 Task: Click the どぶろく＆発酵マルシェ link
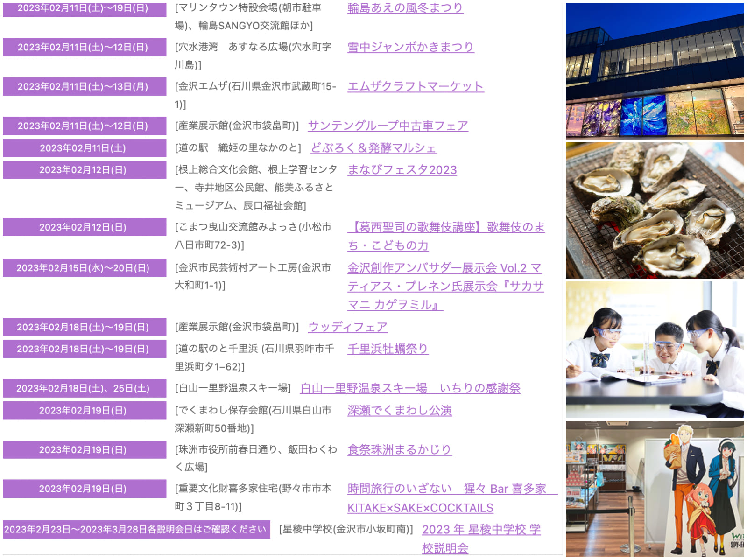coord(373,148)
